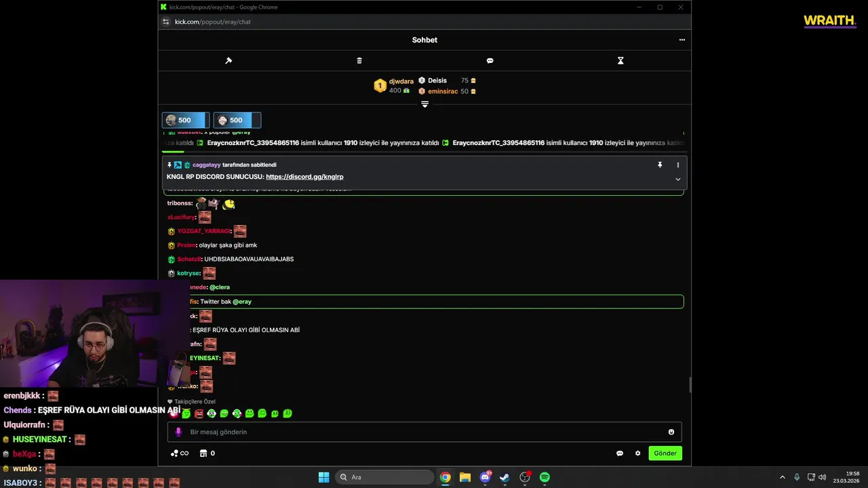Click the pacman emote in tribonss message
Image resolution: width=868 pixels, height=488 pixels.
pos(229,203)
